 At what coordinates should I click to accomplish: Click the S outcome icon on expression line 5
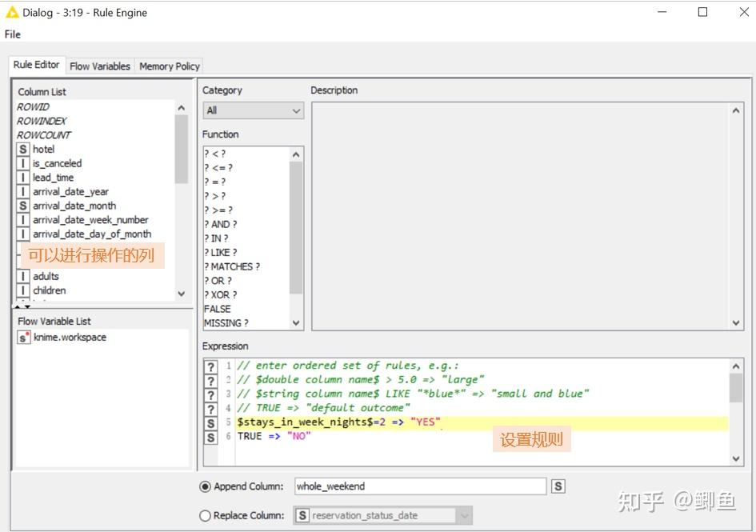tap(210, 423)
